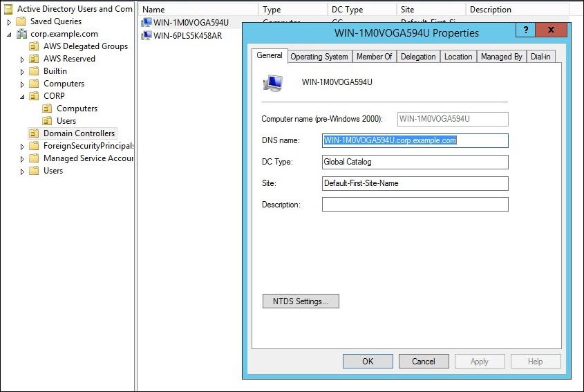
Task: Click the Description input field
Action: 415,205
